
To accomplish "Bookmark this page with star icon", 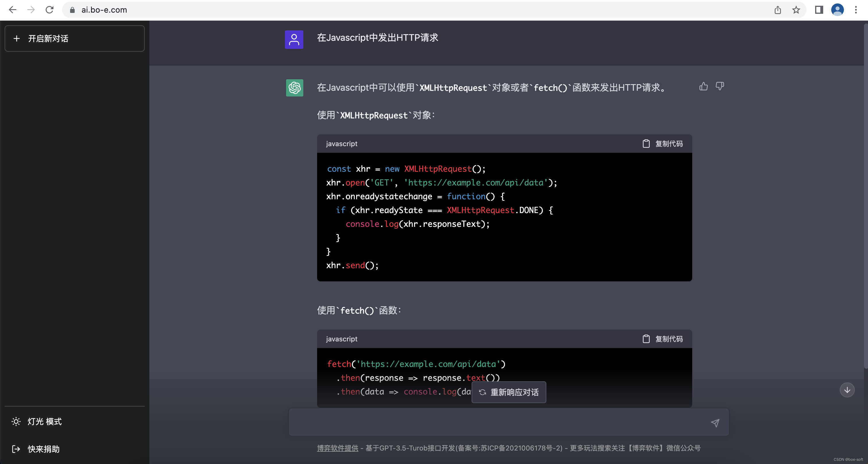I will point(796,10).
